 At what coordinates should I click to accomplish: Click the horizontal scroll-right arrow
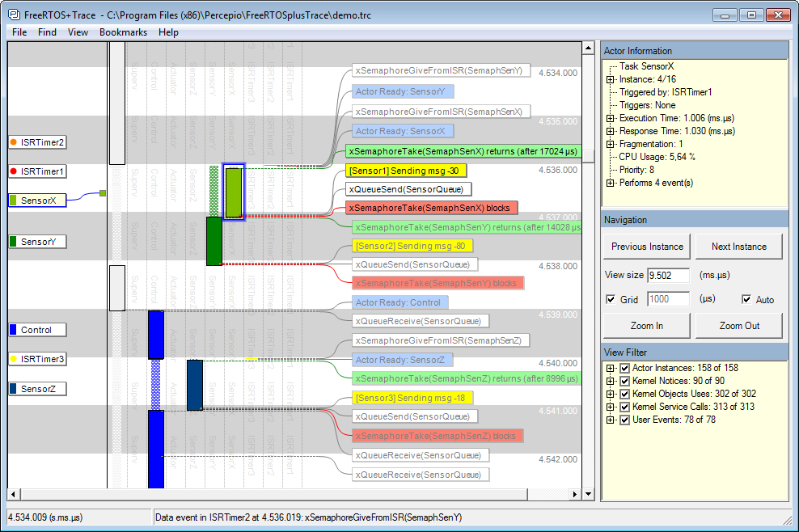(x=575, y=494)
